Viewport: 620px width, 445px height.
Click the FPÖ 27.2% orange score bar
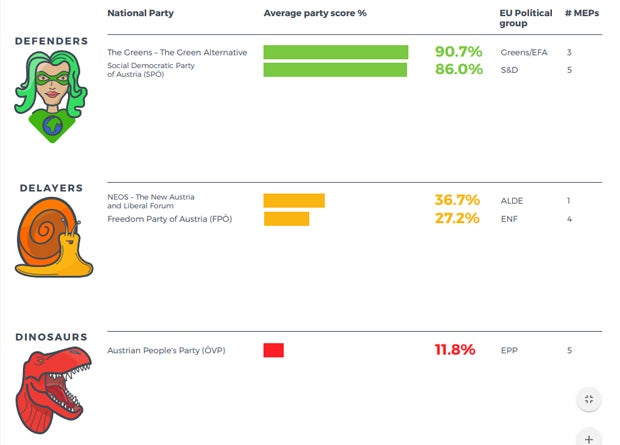click(x=286, y=219)
